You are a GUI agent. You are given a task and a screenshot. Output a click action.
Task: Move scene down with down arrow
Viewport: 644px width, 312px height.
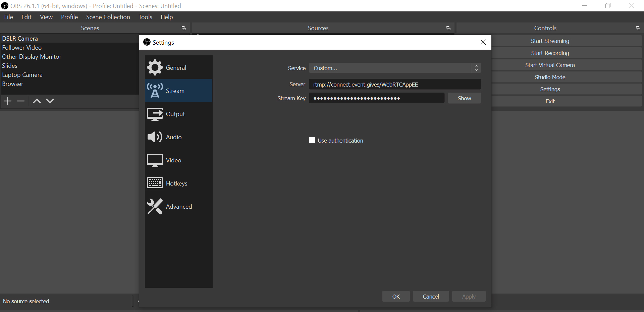(x=50, y=101)
